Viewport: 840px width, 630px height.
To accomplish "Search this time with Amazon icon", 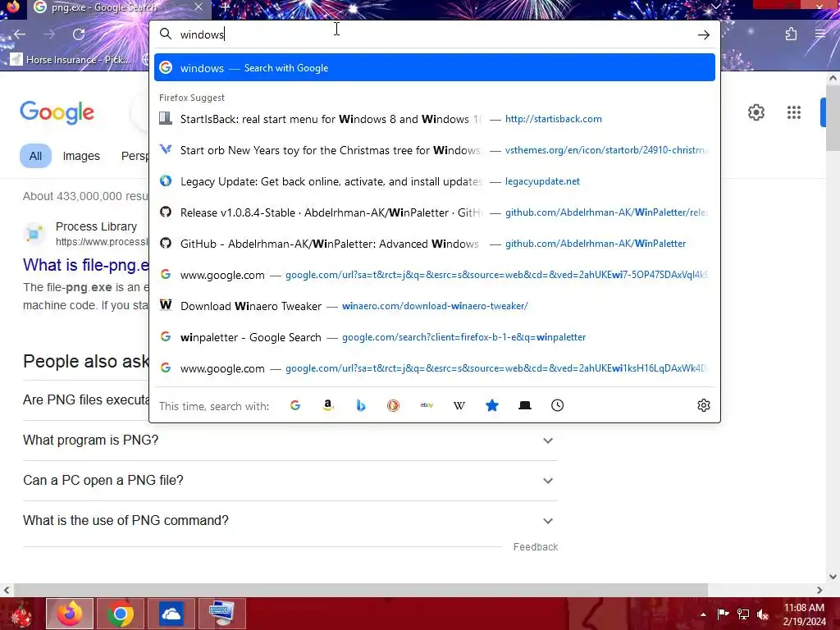I will [x=328, y=405].
